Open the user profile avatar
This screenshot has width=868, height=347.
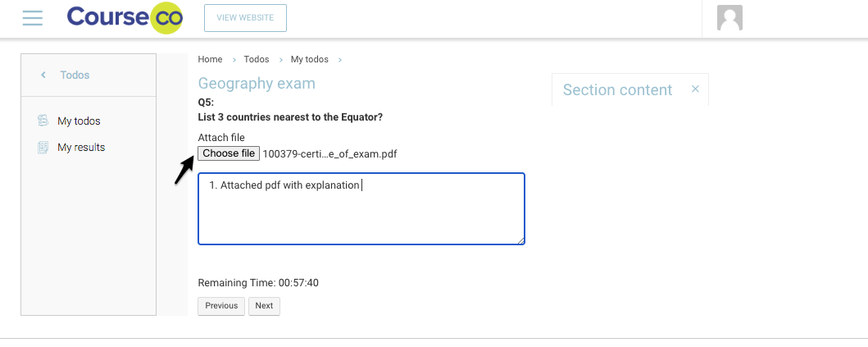[729, 18]
